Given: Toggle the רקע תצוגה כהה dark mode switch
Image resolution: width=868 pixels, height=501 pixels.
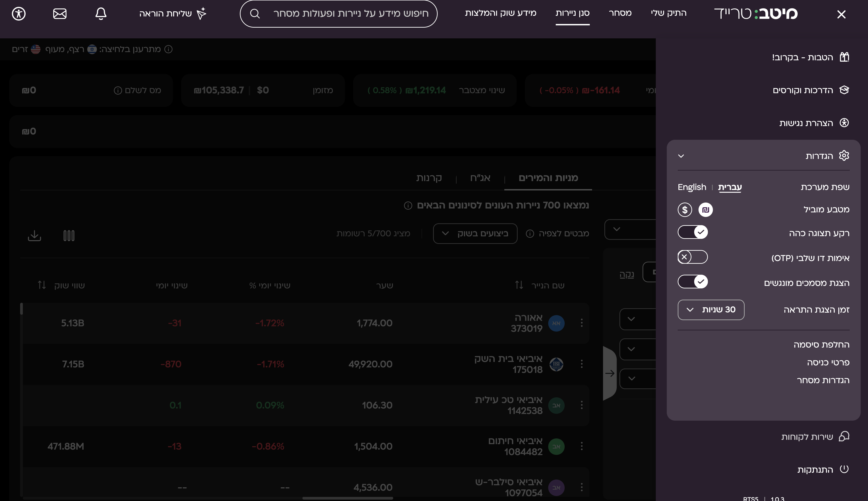Looking at the screenshot, I should 693,232.
